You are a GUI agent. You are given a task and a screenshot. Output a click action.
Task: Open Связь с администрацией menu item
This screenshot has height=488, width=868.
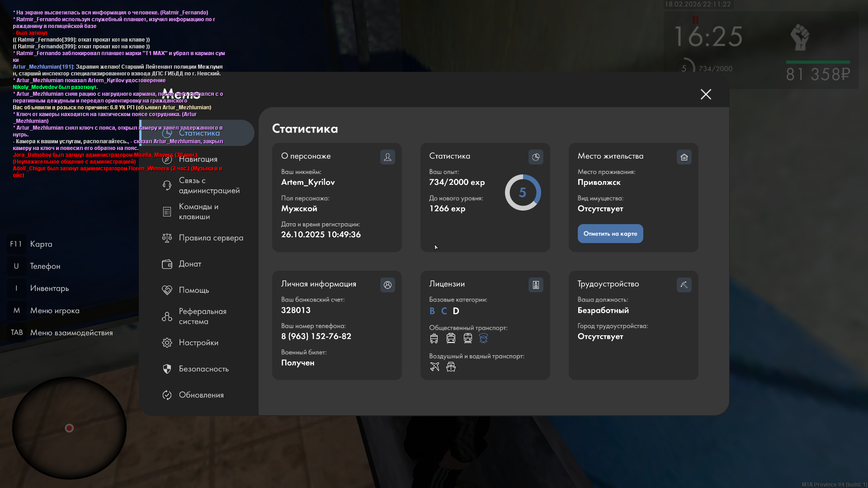(x=208, y=185)
